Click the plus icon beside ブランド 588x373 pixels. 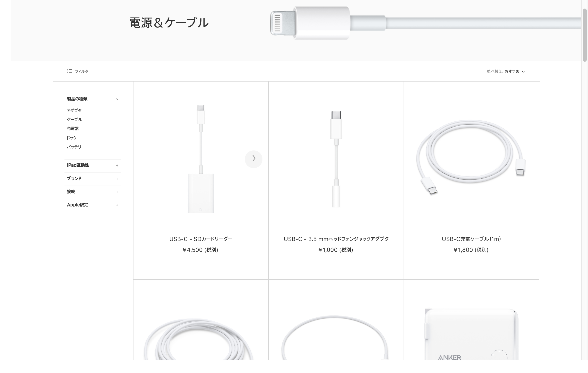tap(117, 179)
